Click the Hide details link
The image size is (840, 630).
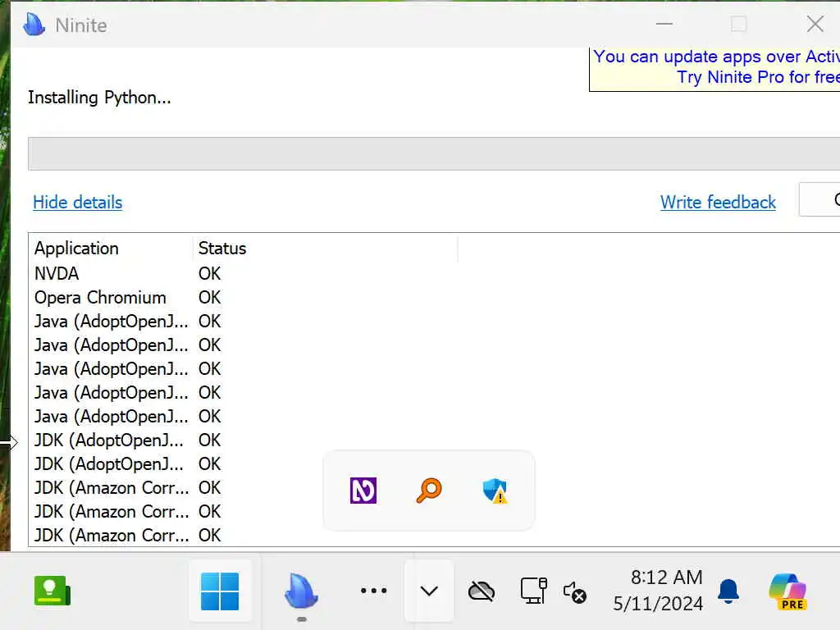tap(78, 203)
